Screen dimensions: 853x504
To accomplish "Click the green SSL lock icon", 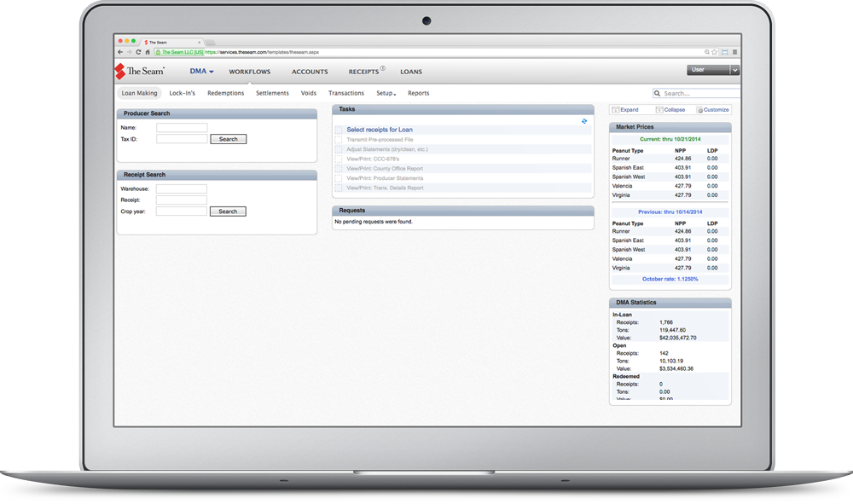I will (158, 52).
